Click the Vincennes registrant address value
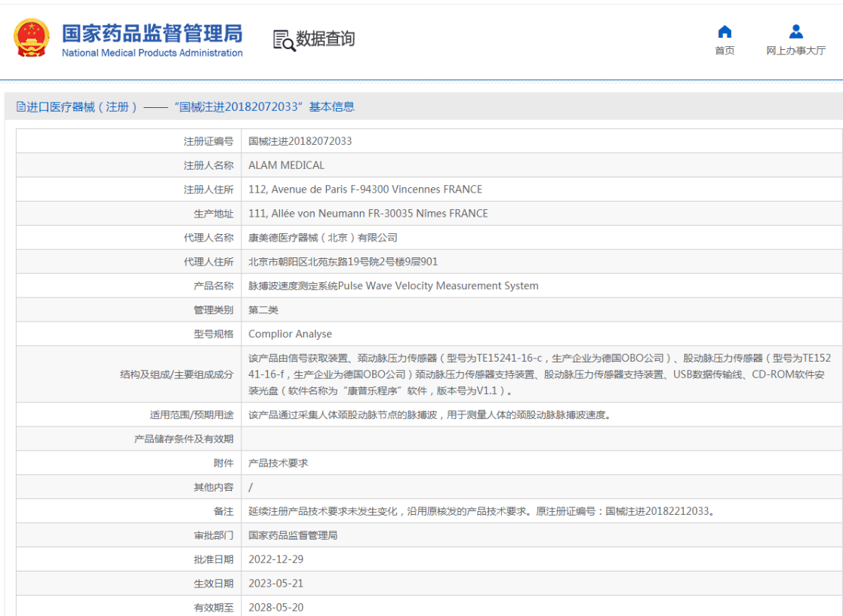This screenshot has height=616, width=843. [365, 189]
